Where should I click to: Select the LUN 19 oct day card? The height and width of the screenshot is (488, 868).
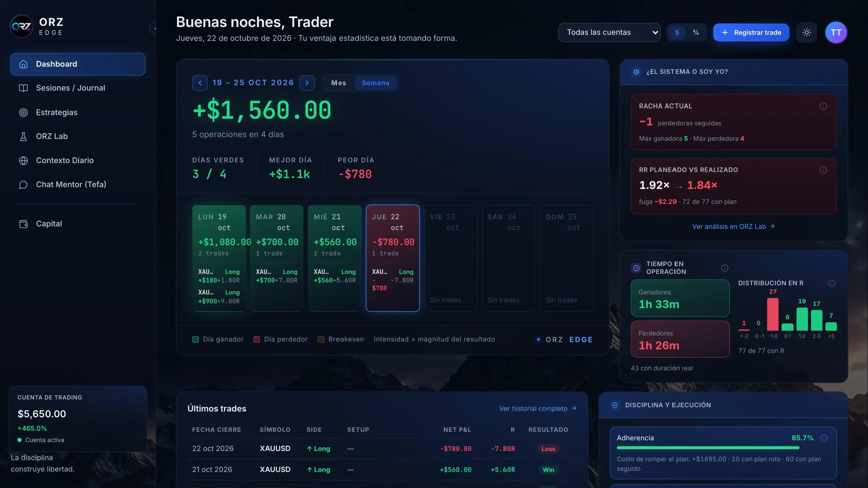point(219,258)
